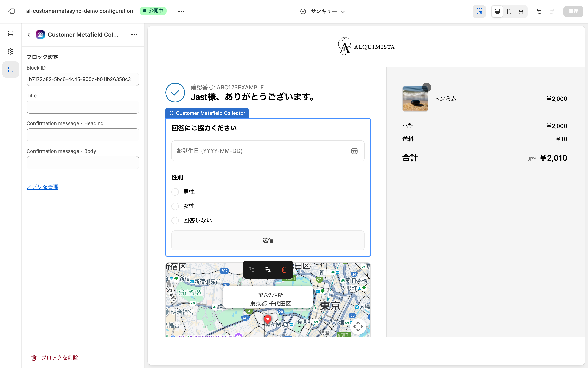
Task: Click the order confirmed checkmark circle
Action: tap(175, 93)
